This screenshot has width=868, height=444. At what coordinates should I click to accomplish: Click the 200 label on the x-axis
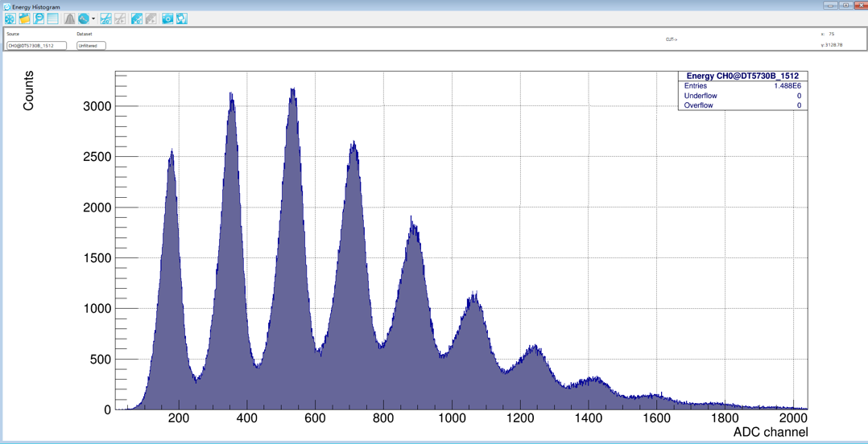click(178, 418)
